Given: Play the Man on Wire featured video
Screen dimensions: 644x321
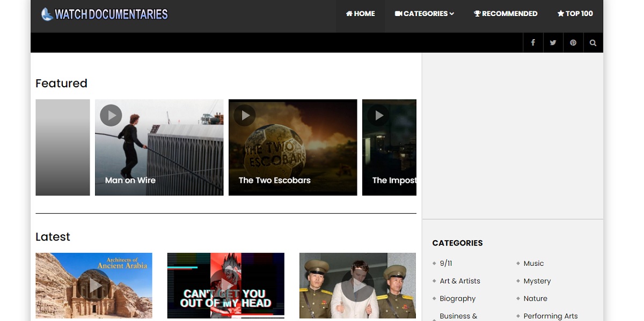Looking at the screenshot, I should pyautogui.click(x=111, y=115).
